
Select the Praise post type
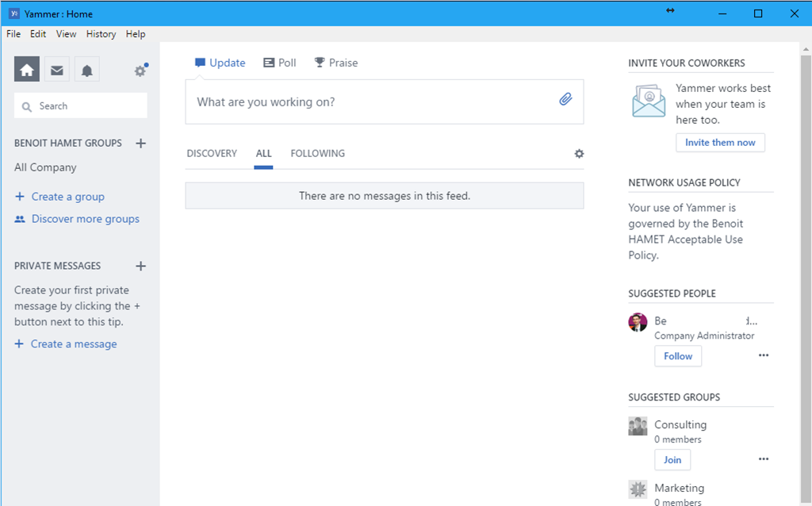click(335, 63)
